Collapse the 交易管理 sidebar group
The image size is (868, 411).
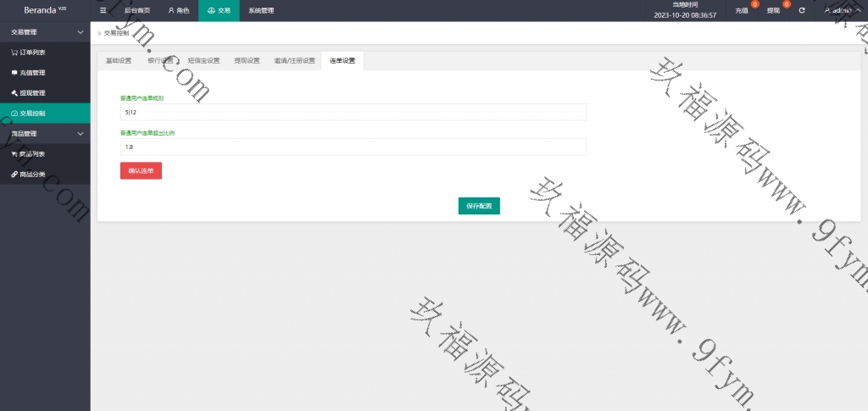coord(80,32)
